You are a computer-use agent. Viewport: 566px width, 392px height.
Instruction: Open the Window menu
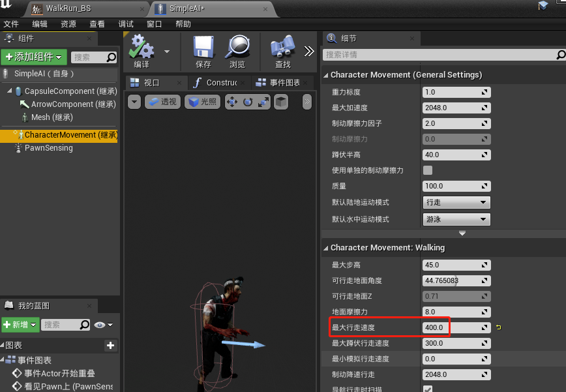154,24
